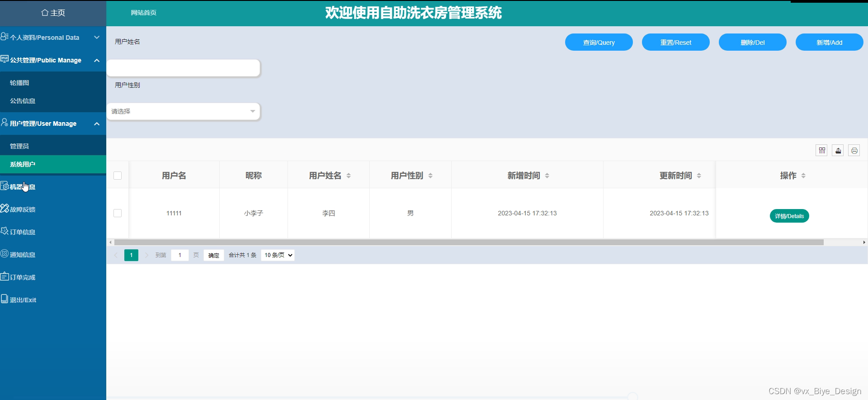The image size is (868, 400).
Task: Click the 故障反馈 sidebar icon
Action: coord(5,208)
